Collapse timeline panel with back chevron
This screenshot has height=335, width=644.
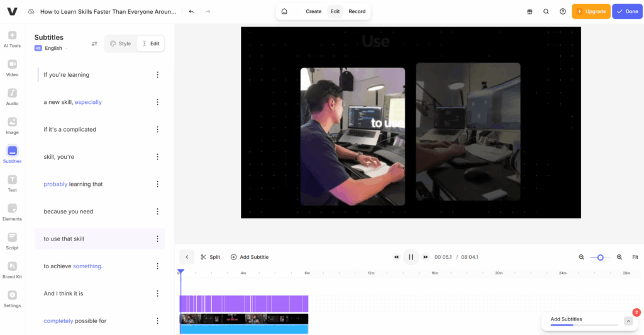tap(187, 258)
